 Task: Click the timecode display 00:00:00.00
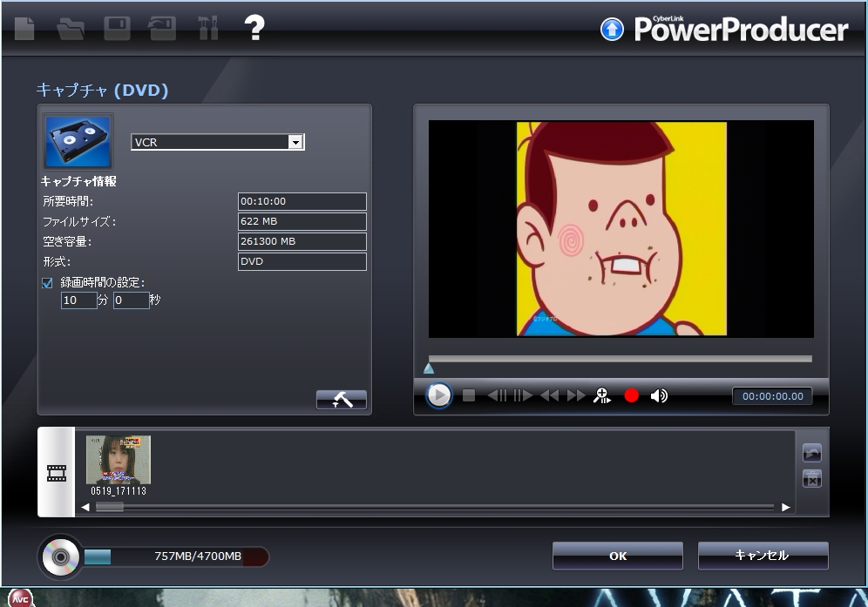click(772, 396)
